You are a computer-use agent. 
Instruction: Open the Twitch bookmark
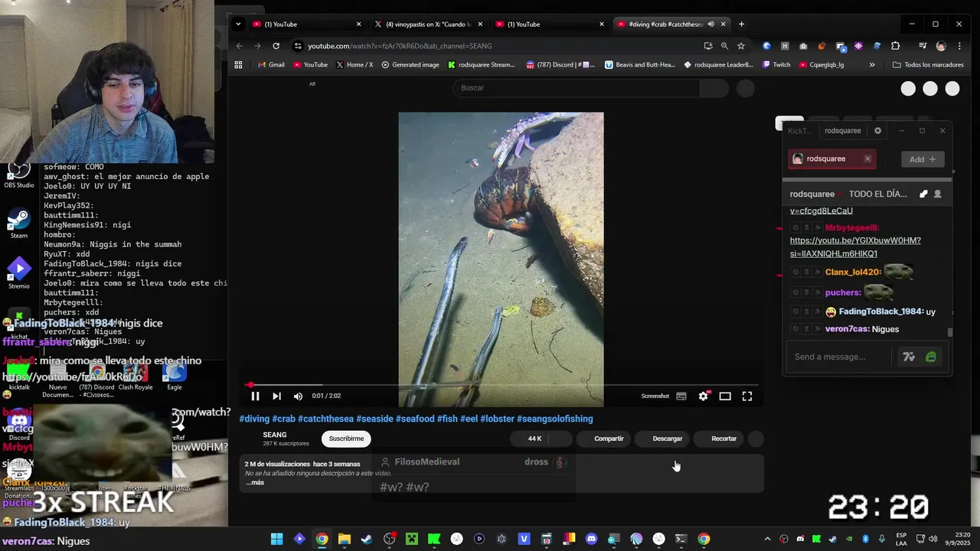point(776,65)
